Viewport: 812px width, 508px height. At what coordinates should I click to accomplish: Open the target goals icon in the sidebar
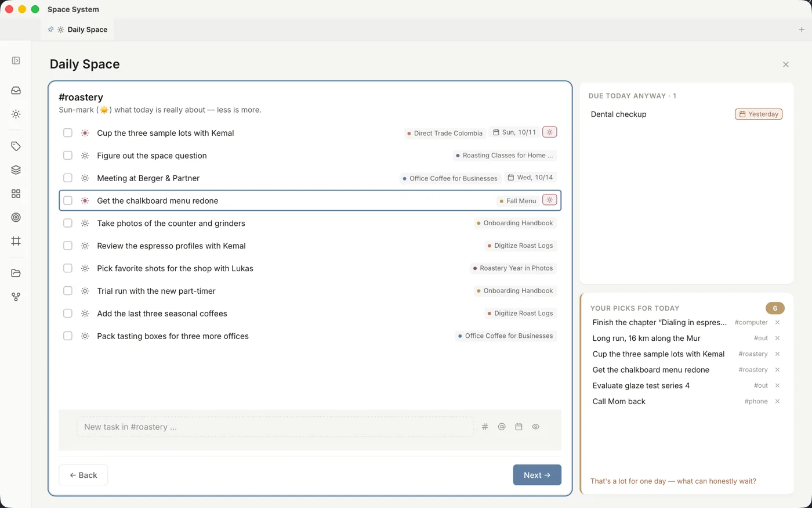coord(16,217)
